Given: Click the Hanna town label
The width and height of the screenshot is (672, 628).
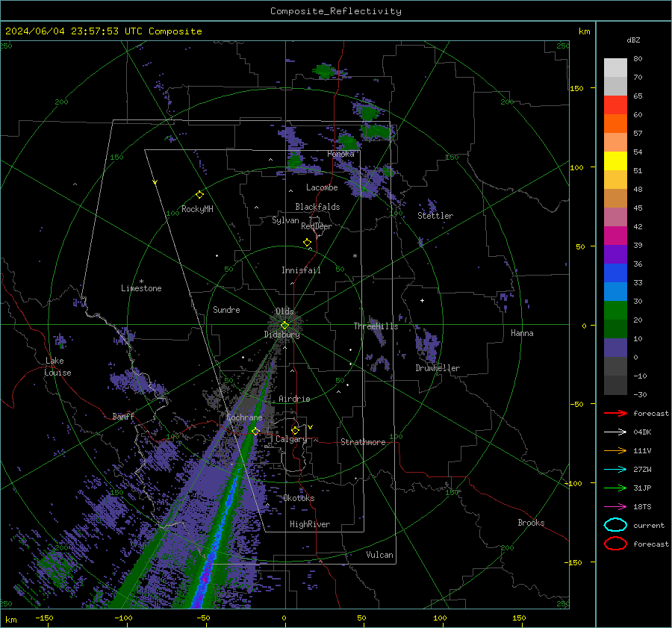Looking at the screenshot, I should click(522, 333).
